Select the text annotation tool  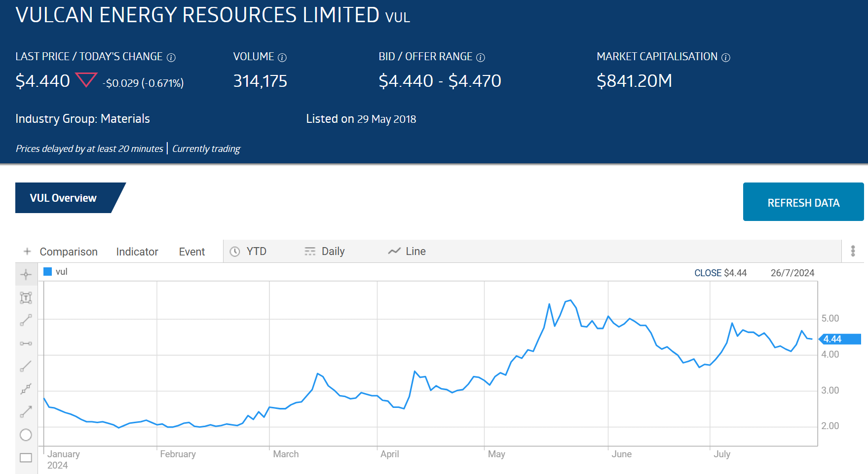tap(26, 297)
